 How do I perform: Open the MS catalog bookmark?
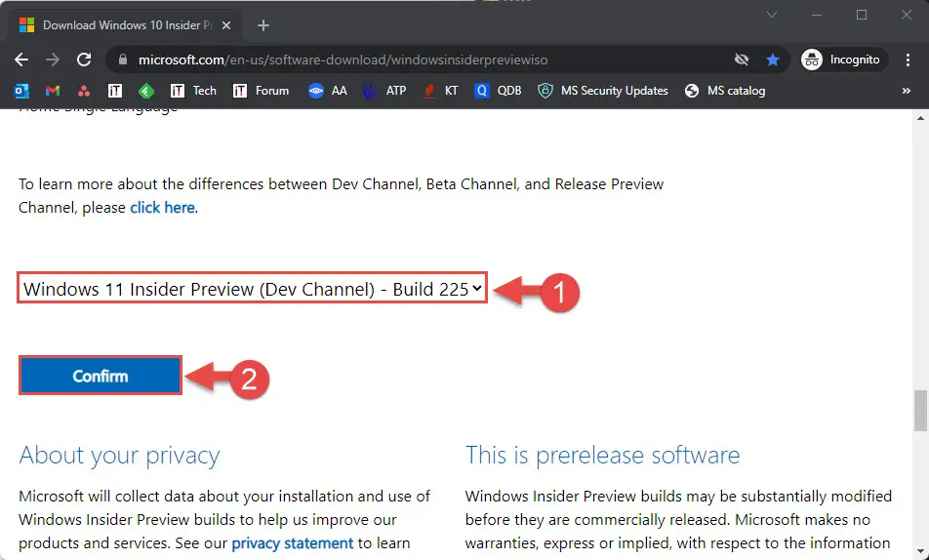click(x=725, y=91)
